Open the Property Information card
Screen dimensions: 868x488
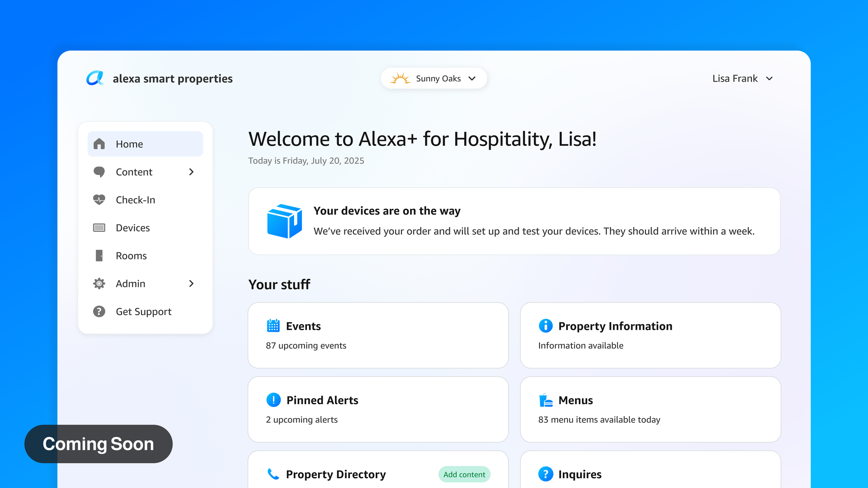650,335
